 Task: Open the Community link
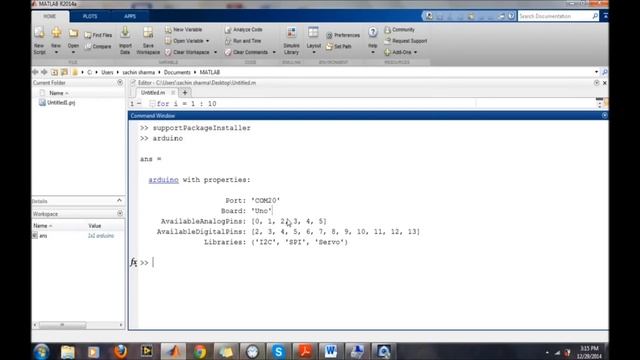399,30
